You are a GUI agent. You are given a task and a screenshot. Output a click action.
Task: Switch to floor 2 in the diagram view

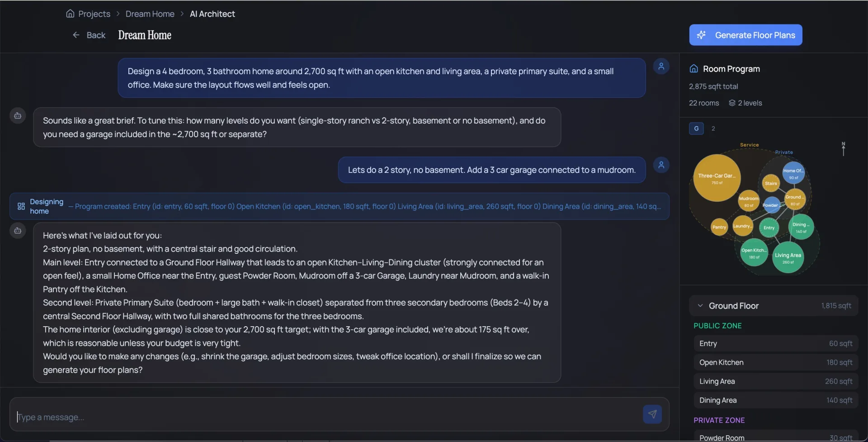[x=713, y=128]
